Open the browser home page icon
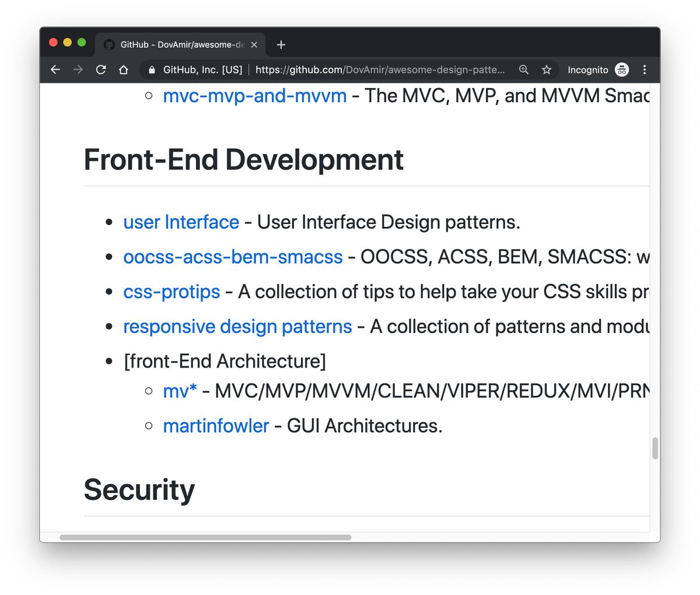The height and width of the screenshot is (595, 700). tap(123, 69)
